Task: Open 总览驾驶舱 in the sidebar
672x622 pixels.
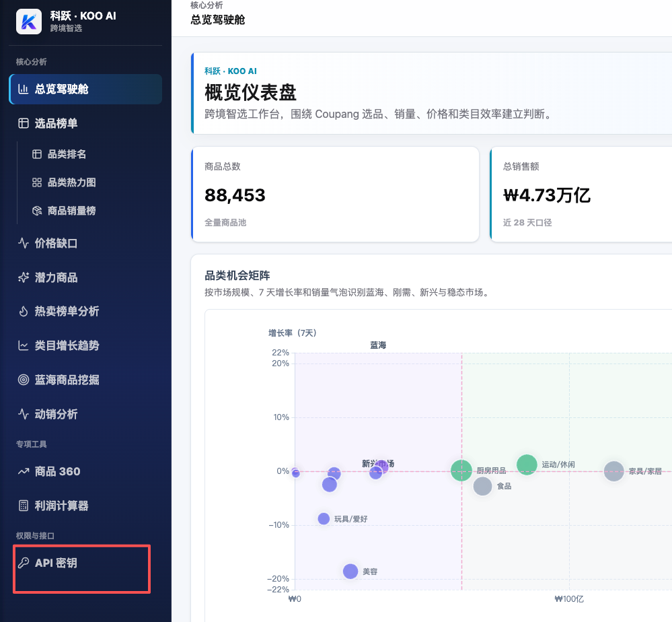Action: [x=85, y=90]
